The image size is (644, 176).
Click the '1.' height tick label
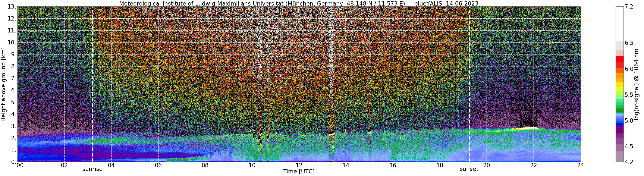(x=13, y=150)
